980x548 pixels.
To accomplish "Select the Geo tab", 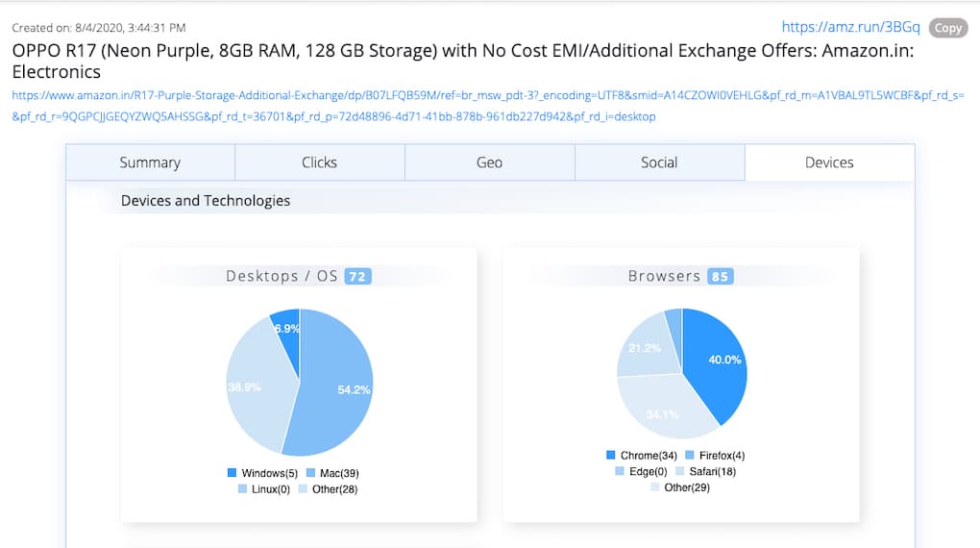I will 489,162.
